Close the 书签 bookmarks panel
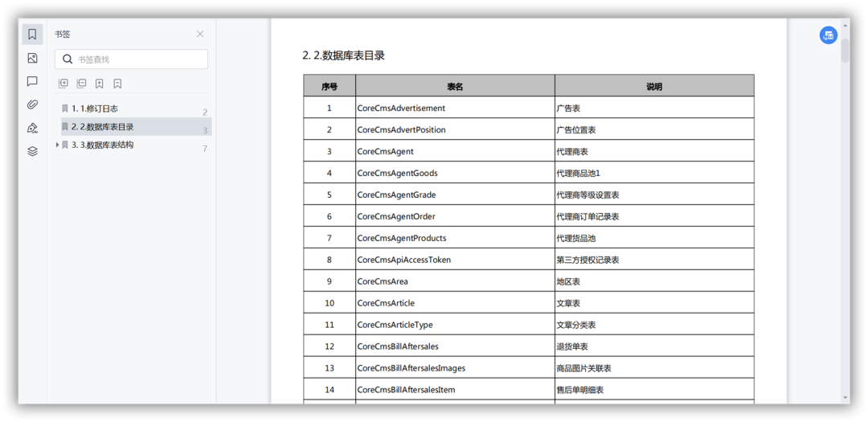The image size is (868, 422). tap(200, 34)
